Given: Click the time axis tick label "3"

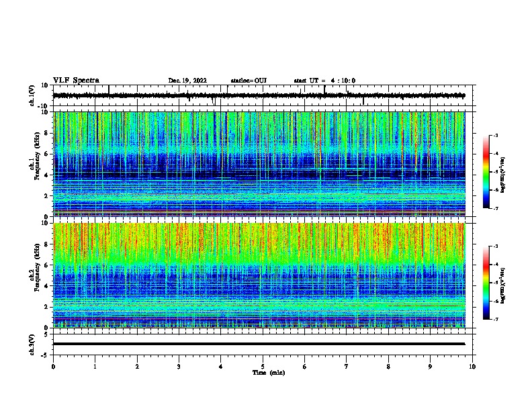Looking at the screenshot, I should pyautogui.click(x=179, y=367).
